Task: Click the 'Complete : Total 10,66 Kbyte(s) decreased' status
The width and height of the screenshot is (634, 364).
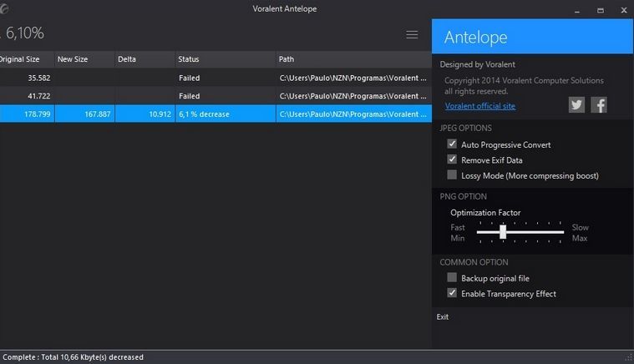Action: tap(73, 357)
